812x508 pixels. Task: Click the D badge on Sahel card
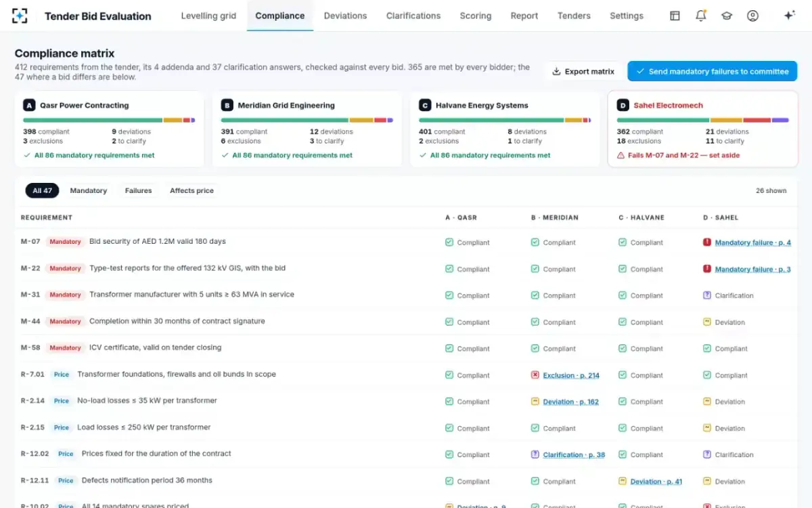pyautogui.click(x=623, y=105)
